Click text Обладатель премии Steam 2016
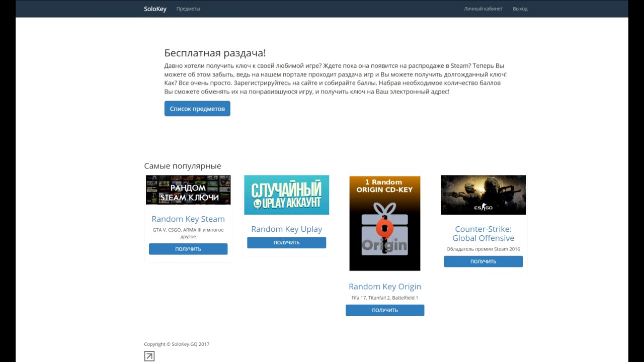The height and width of the screenshot is (362, 644). point(483,249)
